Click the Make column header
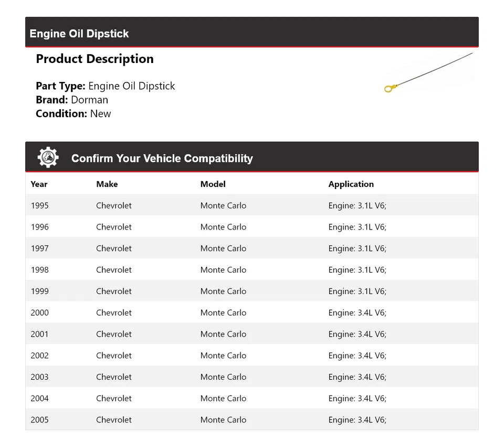 point(107,184)
